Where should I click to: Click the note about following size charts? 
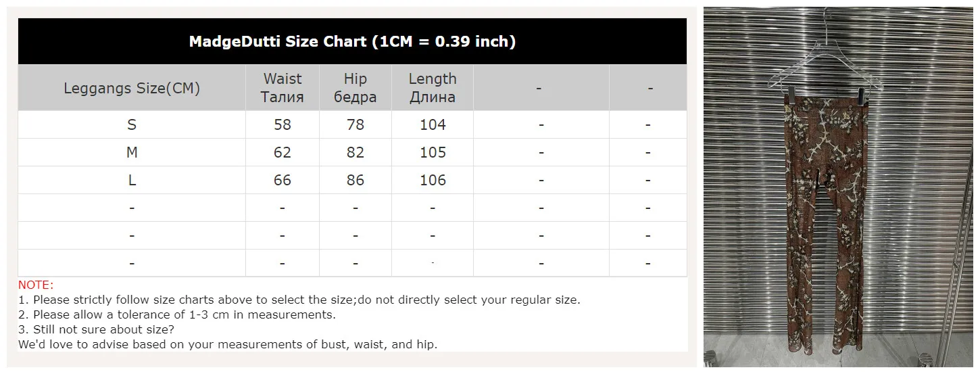tap(299, 300)
